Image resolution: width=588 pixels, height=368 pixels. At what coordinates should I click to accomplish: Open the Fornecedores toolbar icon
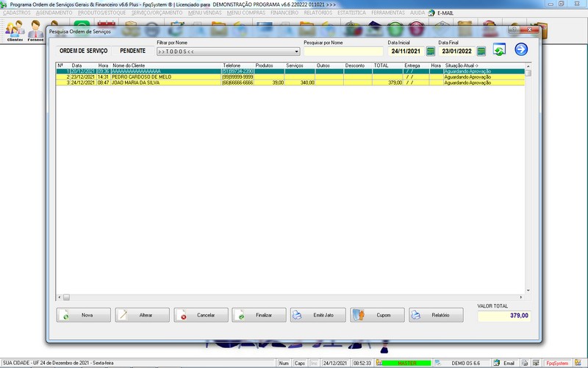pos(35,30)
